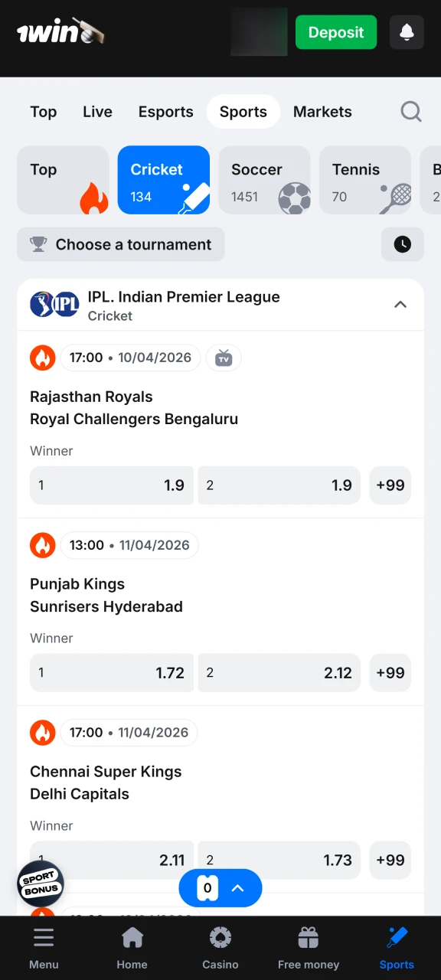
Task: Open the Esports tab
Action: pyautogui.click(x=165, y=112)
